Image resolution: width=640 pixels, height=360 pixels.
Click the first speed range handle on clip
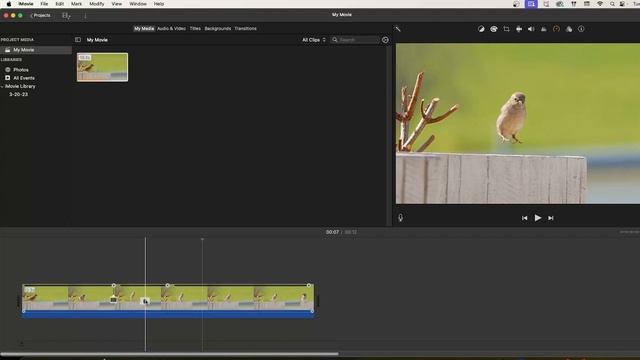click(x=114, y=285)
